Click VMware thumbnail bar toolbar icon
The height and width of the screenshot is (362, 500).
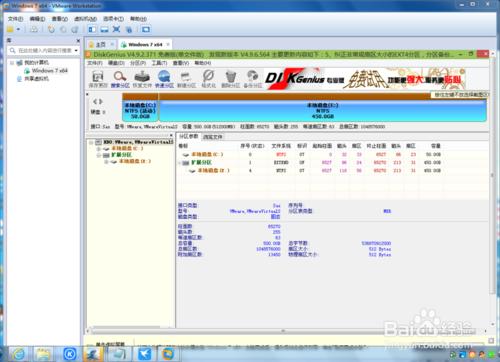tap(104, 29)
